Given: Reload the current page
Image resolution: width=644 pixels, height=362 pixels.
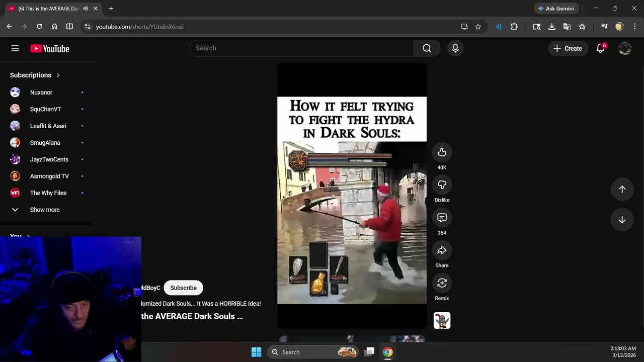Looking at the screenshot, I should click(x=39, y=27).
